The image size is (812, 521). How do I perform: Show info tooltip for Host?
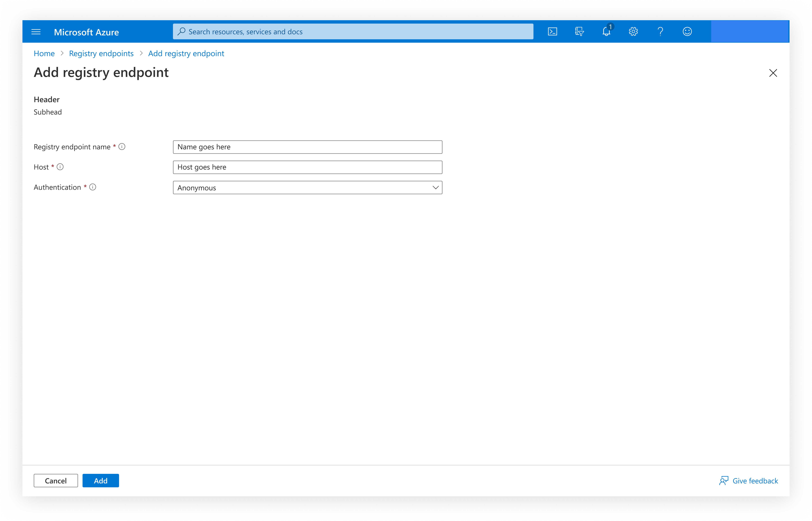point(60,167)
